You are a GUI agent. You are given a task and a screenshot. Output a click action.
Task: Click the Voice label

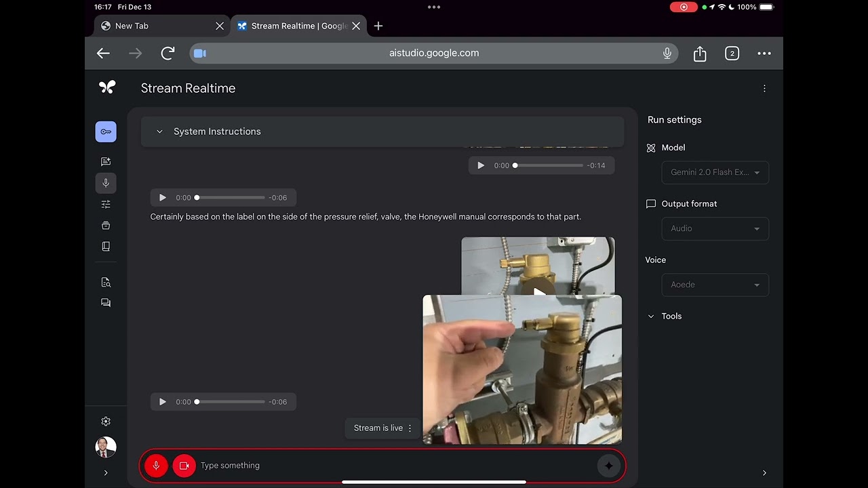(x=656, y=260)
